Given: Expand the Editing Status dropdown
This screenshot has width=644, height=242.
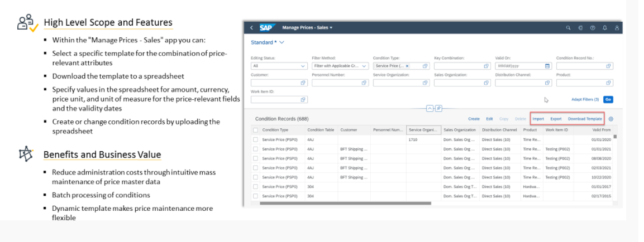Looking at the screenshot, I should tap(303, 66).
